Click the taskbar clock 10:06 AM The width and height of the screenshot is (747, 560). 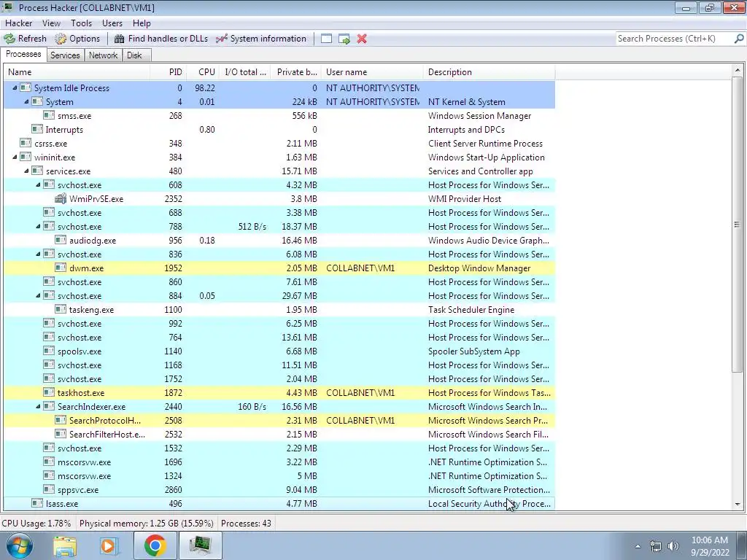point(709,540)
